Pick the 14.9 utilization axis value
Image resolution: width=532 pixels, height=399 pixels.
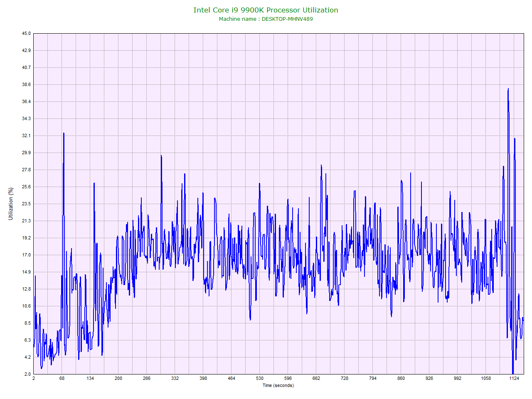(x=26, y=272)
